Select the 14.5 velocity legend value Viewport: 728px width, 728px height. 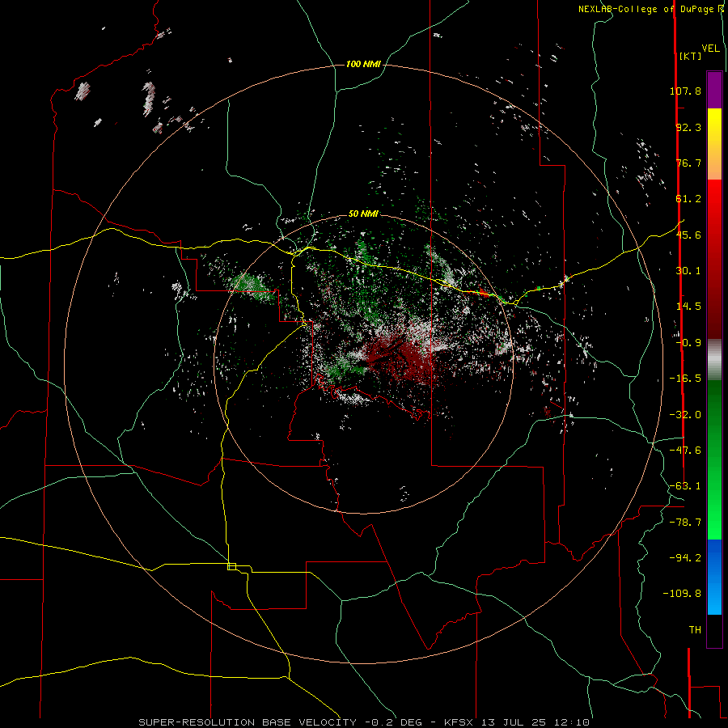pos(688,307)
